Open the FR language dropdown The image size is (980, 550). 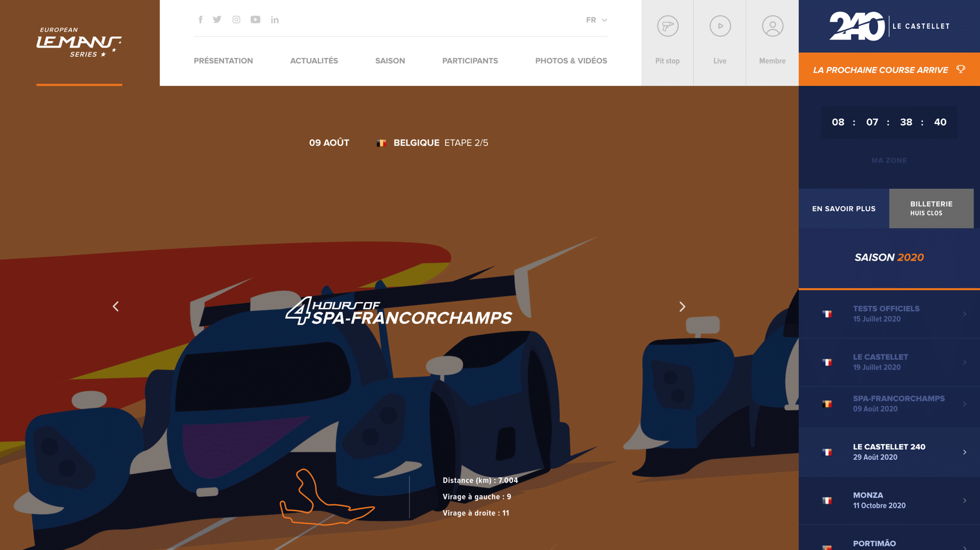pyautogui.click(x=596, y=20)
